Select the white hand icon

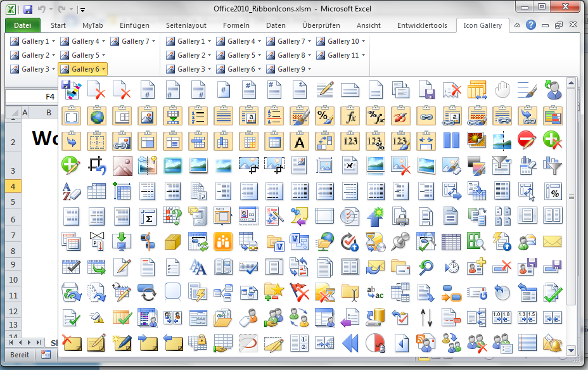tap(502, 89)
